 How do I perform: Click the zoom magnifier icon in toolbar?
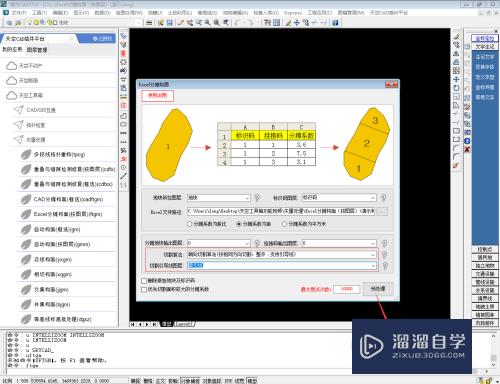pyautogui.click(x=207, y=23)
